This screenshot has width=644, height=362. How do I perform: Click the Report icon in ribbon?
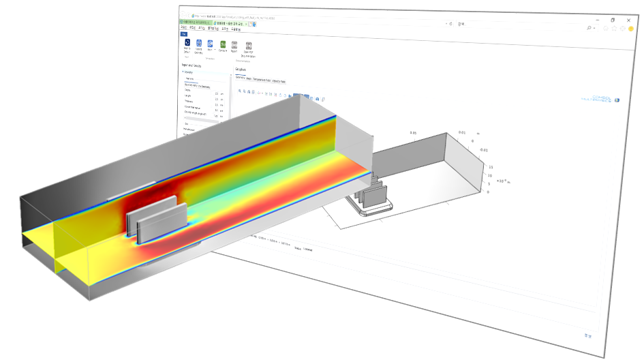(x=234, y=46)
